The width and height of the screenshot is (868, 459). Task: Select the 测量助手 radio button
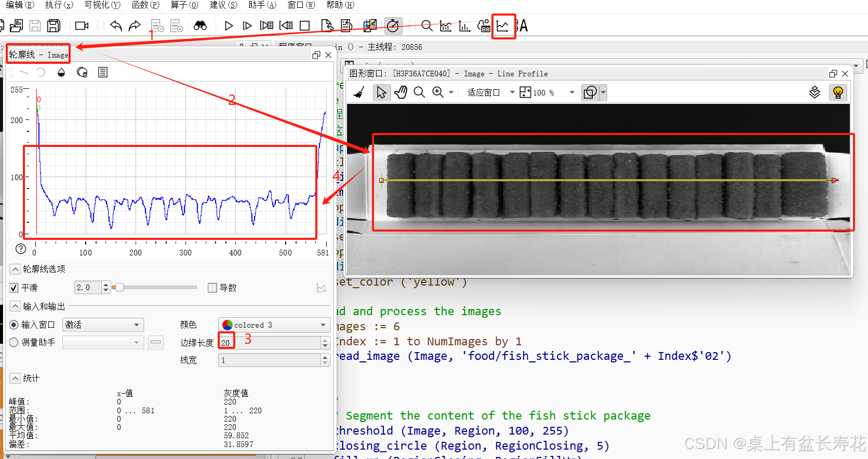point(14,343)
